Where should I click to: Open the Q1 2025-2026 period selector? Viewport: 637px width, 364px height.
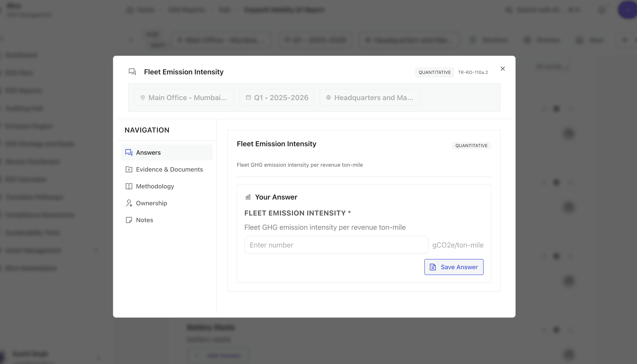tap(277, 97)
